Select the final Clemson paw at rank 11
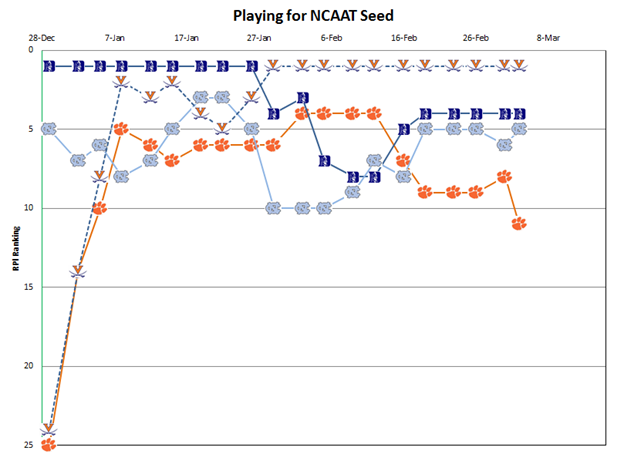 (518, 223)
